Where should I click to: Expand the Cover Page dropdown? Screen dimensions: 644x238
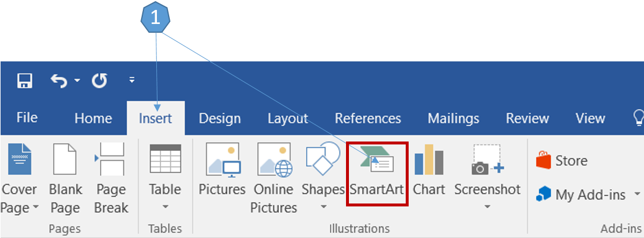(x=35, y=208)
